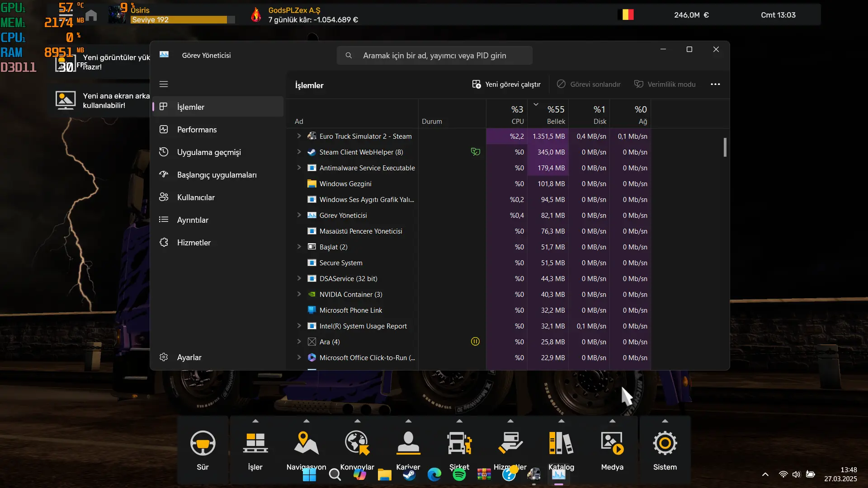
Task: Open Task Manager Ayarlar
Action: click(x=218, y=357)
